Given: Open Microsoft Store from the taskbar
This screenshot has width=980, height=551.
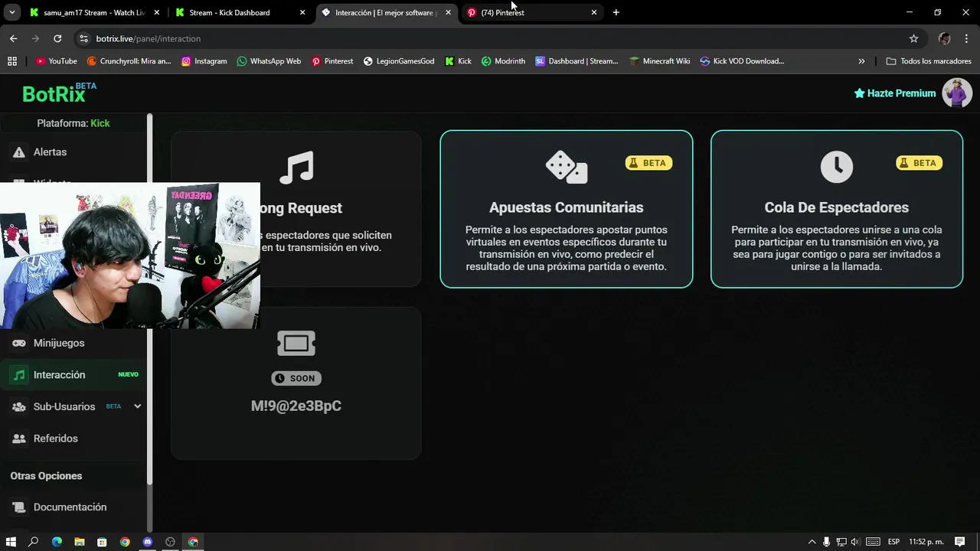Looking at the screenshot, I should click(102, 542).
